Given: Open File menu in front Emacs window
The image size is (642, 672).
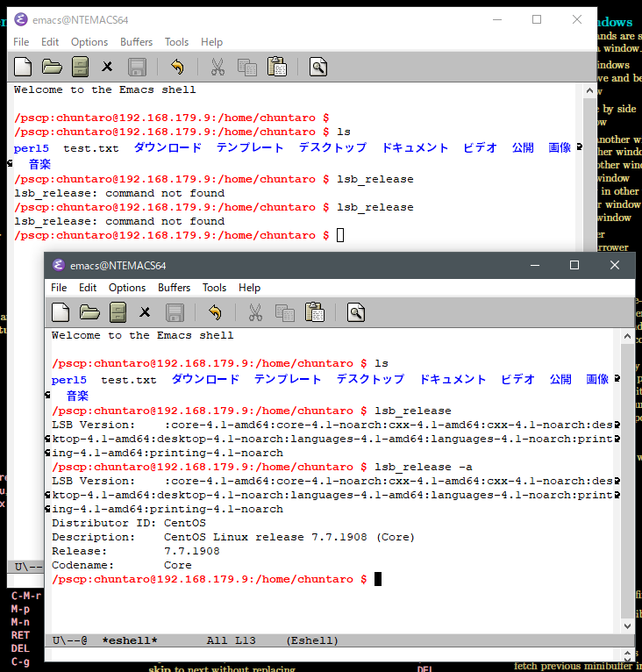Looking at the screenshot, I should (x=59, y=288).
